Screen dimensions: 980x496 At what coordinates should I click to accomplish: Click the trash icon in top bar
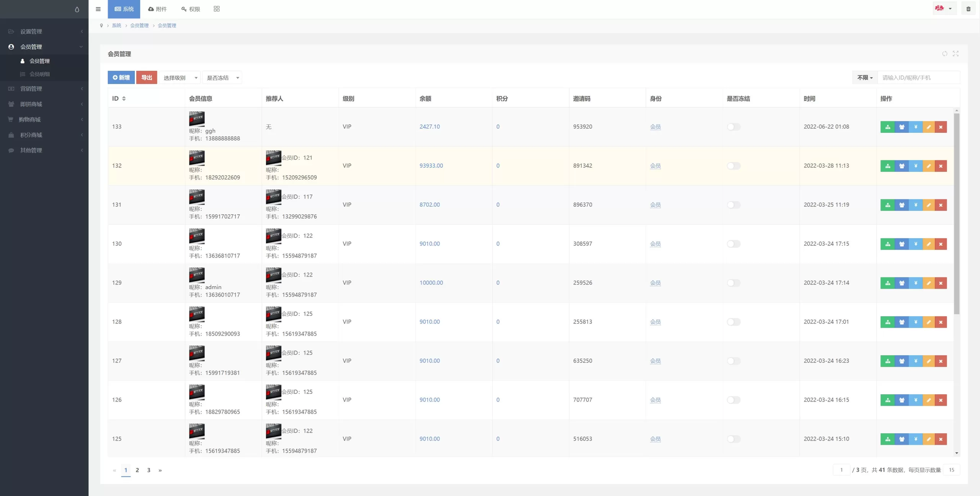(x=968, y=9)
